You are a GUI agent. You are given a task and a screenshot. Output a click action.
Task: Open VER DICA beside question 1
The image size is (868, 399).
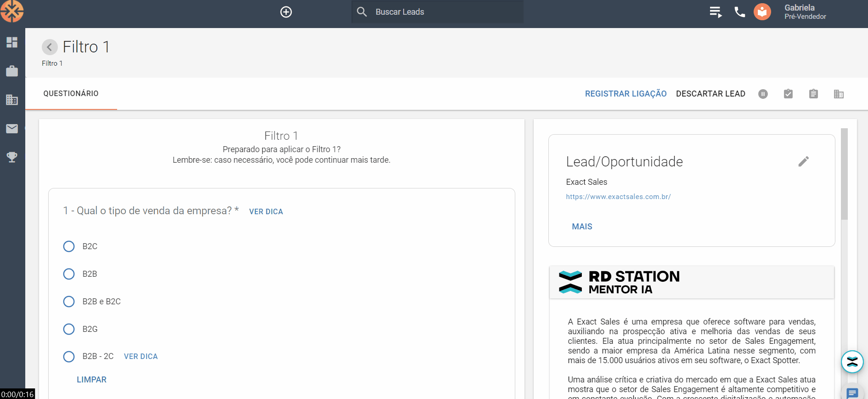pyautogui.click(x=266, y=211)
